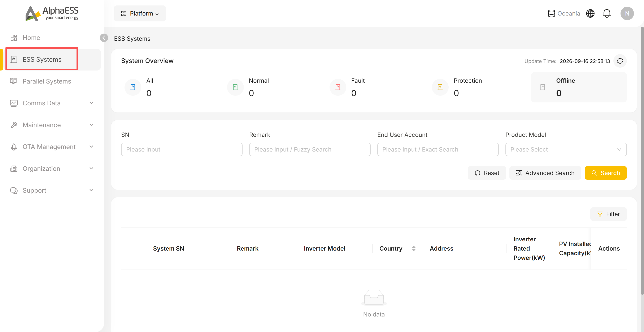The height and width of the screenshot is (332, 644).
Task: Click the refresh icon beside Update Time
Action: coord(620,61)
